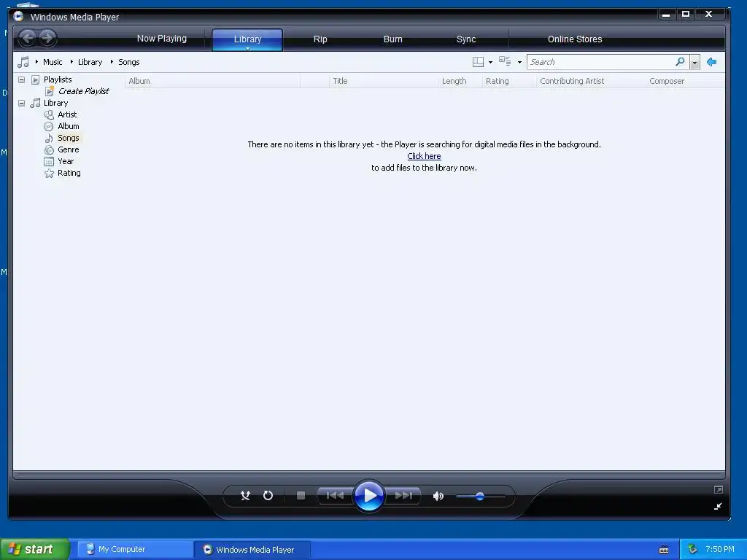Focus the Search input field

[601, 62]
